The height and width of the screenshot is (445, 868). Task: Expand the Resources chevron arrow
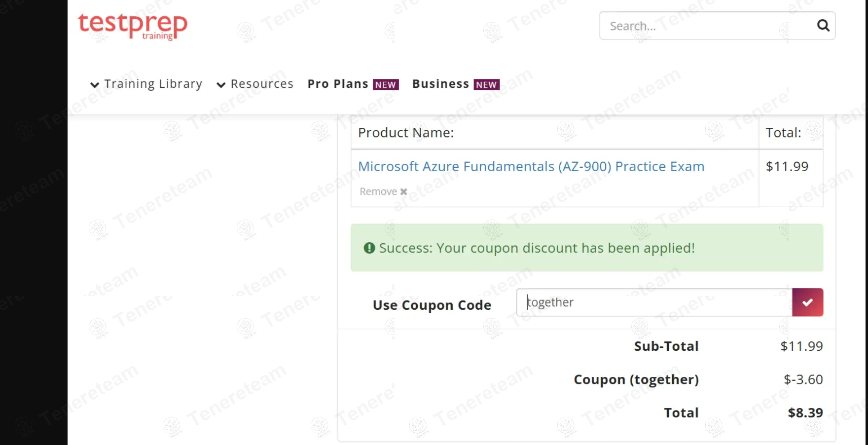(x=221, y=85)
